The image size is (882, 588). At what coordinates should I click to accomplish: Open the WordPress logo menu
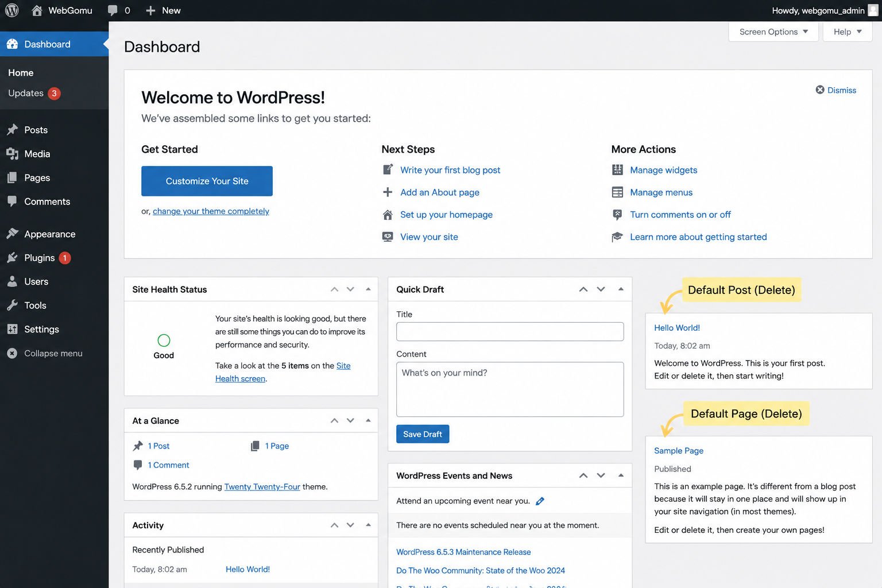(12, 10)
